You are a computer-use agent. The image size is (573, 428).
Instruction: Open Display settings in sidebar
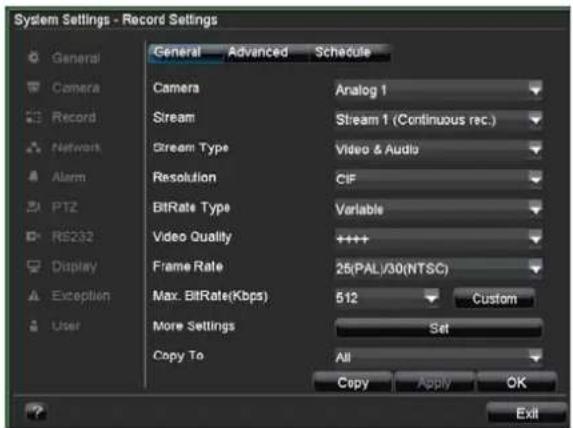[74, 266]
